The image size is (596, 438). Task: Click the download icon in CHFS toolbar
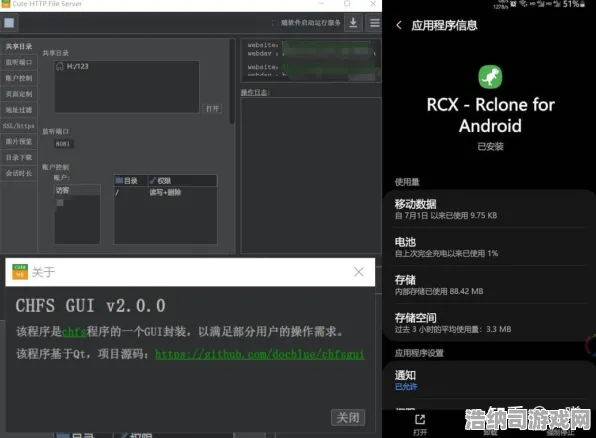[x=353, y=23]
